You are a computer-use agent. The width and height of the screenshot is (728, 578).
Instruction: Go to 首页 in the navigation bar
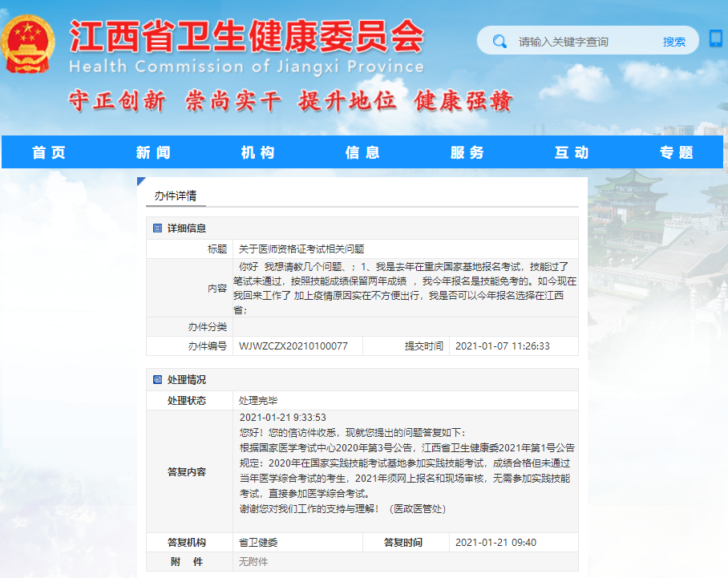(49, 152)
